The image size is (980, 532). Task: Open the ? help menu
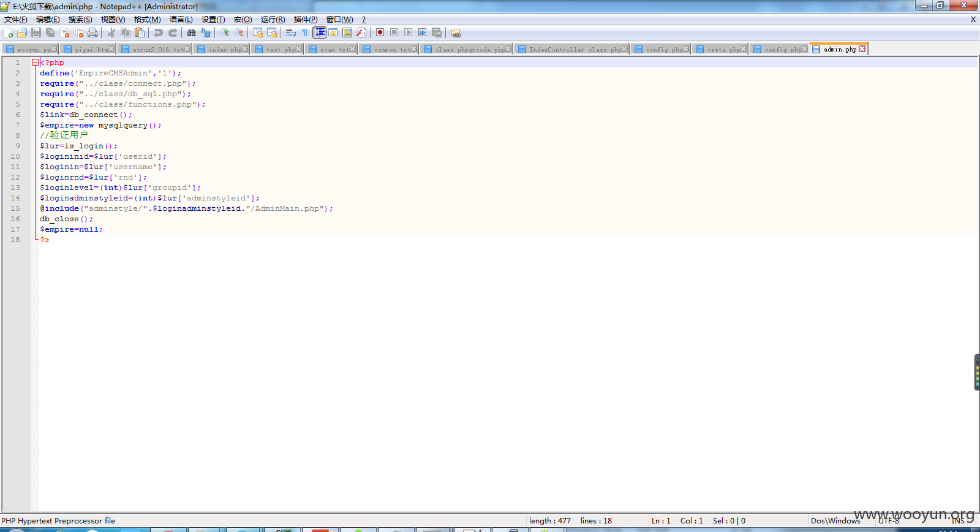click(x=364, y=20)
